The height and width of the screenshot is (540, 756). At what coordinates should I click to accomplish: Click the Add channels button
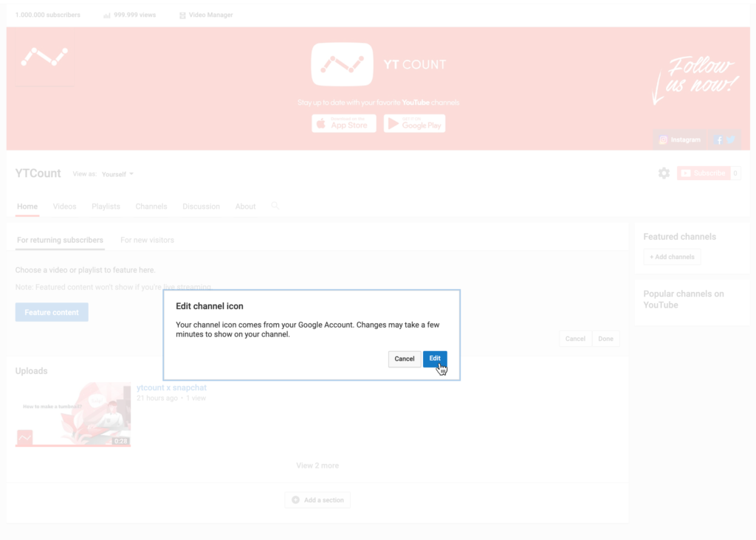click(x=672, y=257)
